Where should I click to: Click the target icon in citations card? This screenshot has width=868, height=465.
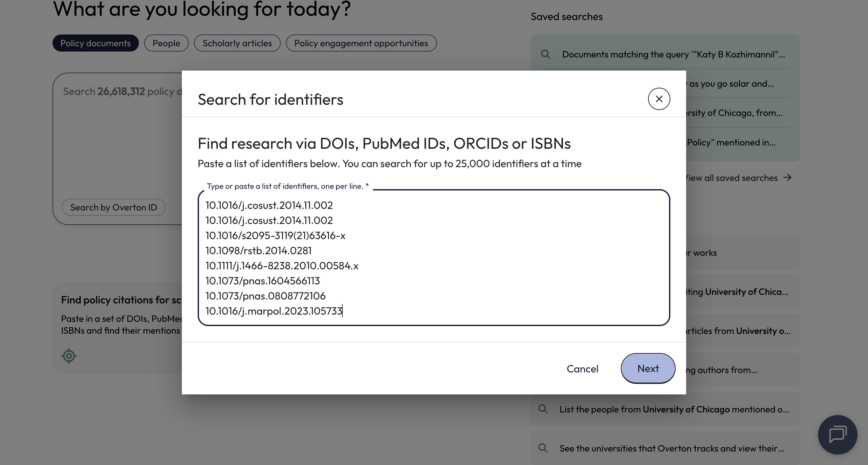pyautogui.click(x=69, y=356)
